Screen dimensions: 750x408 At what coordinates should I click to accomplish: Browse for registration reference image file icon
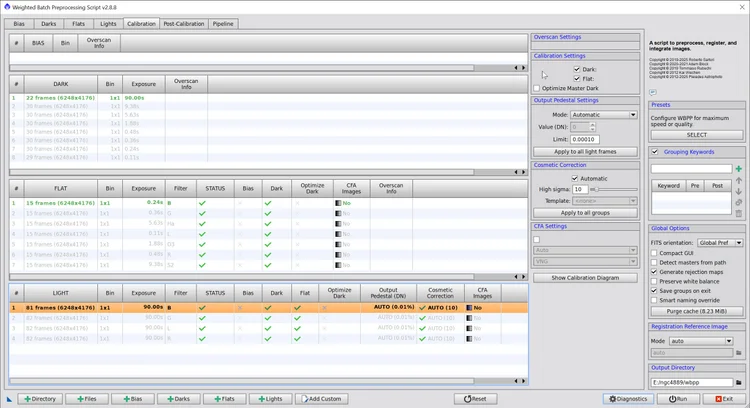(739, 353)
